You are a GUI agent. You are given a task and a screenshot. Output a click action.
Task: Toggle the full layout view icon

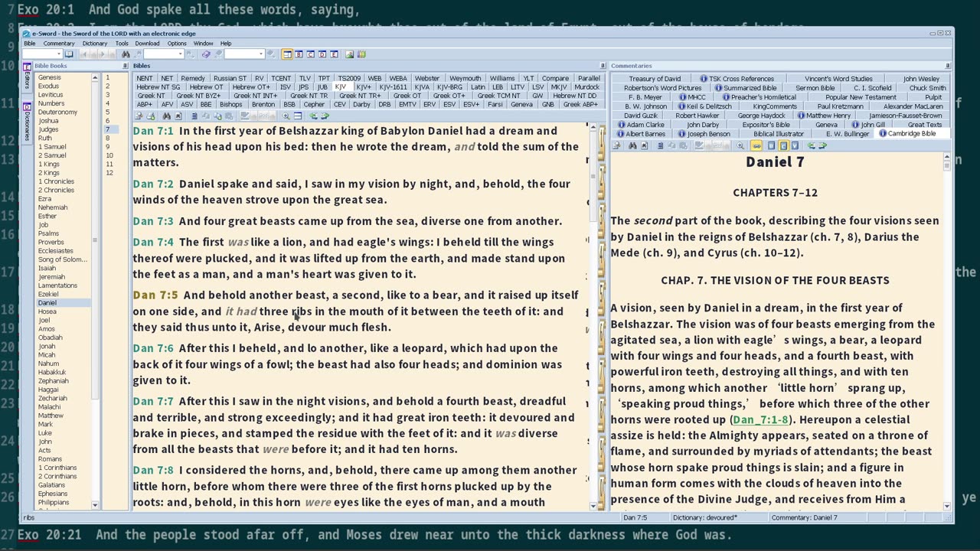[x=287, y=54]
